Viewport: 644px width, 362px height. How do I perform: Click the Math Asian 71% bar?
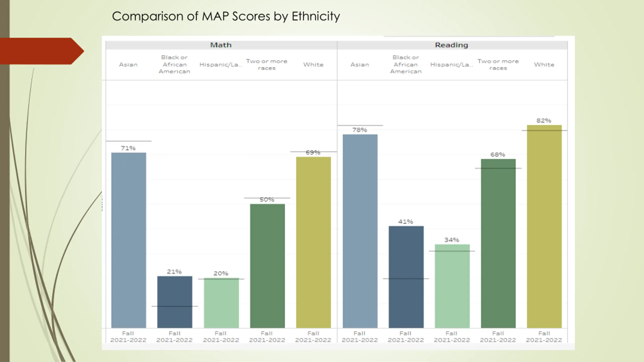click(129, 240)
